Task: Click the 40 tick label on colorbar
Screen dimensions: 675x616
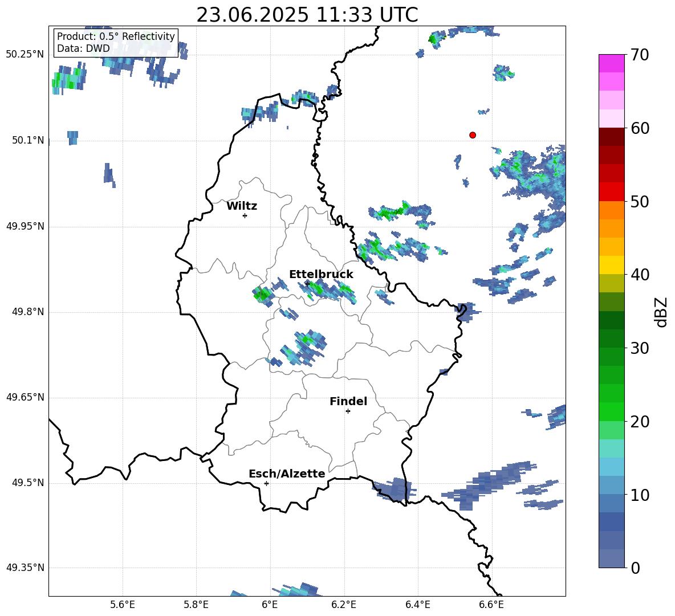Action: coord(640,275)
